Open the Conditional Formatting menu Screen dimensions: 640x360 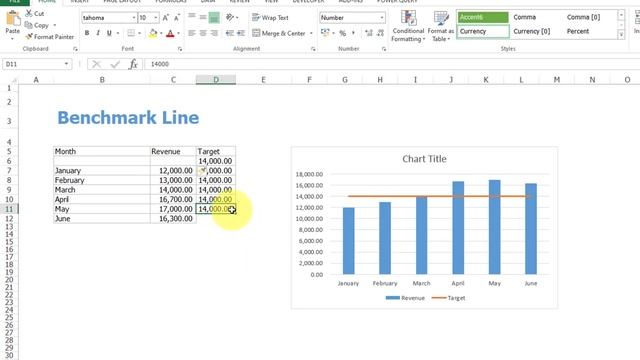click(408, 27)
